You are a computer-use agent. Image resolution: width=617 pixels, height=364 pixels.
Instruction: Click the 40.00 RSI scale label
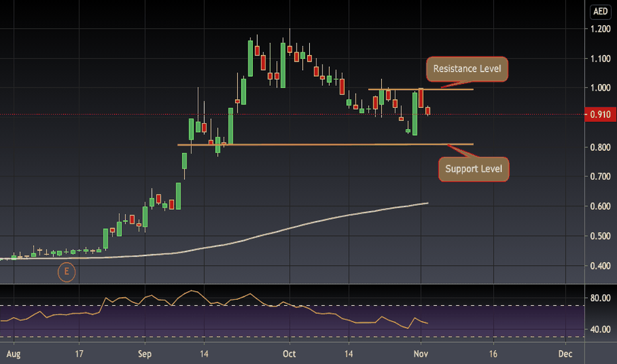coord(600,330)
